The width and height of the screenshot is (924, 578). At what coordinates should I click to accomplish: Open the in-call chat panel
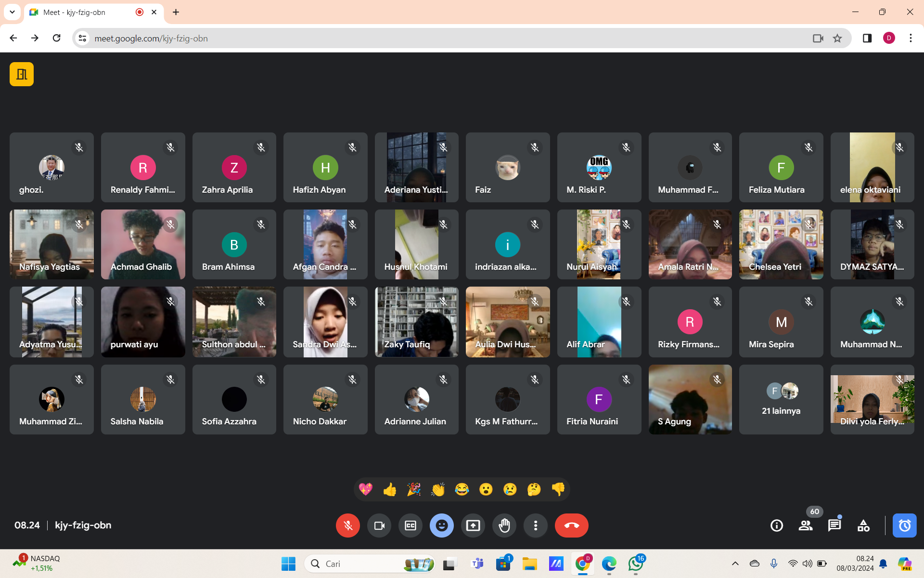click(834, 525)
